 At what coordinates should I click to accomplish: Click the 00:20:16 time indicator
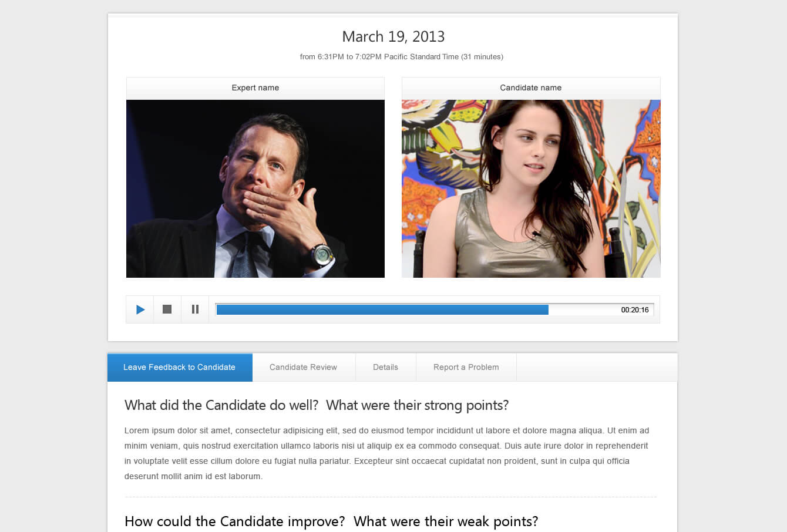pyautogui.click(x=635, y=310)
